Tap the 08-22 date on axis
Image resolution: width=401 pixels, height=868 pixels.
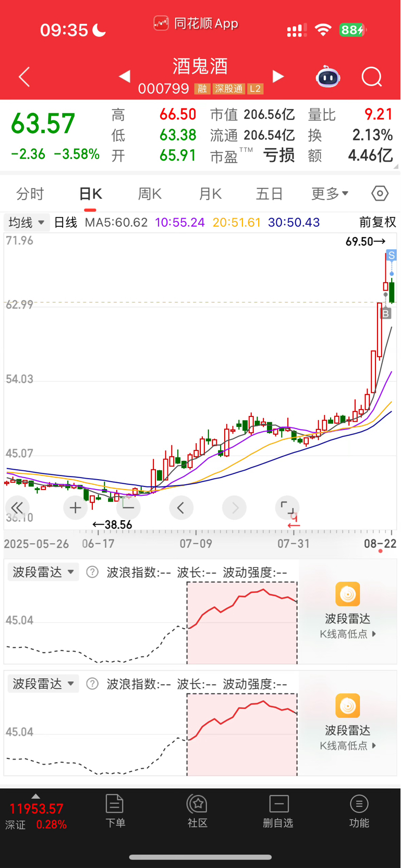[380, 544]
